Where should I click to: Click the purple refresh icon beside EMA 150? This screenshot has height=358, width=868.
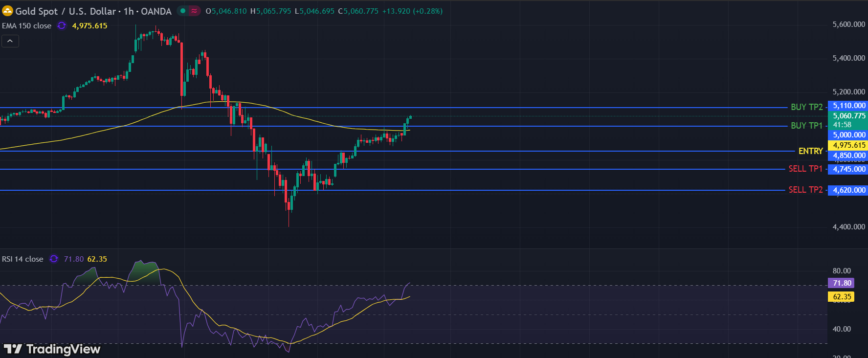(62, 26)
